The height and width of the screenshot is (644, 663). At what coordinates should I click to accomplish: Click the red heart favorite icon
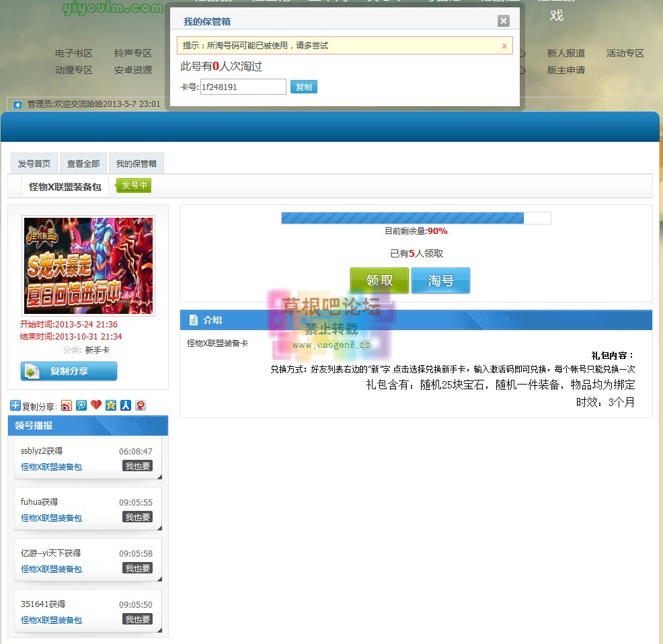[x=96, y=405]
